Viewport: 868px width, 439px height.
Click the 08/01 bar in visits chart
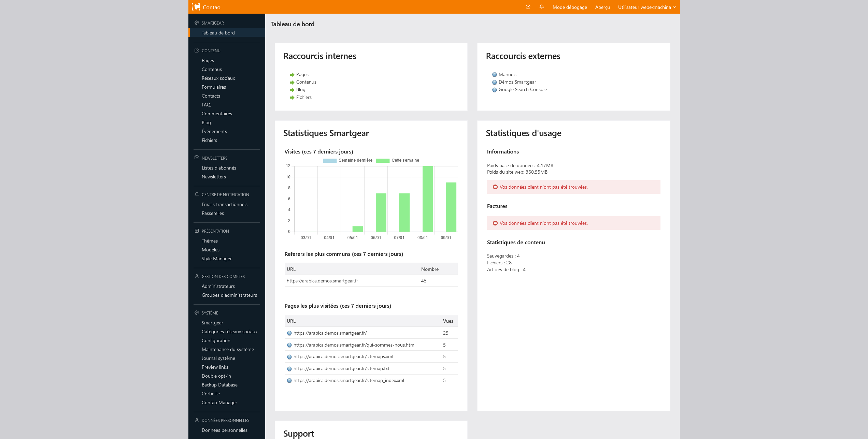pos(428,199)
